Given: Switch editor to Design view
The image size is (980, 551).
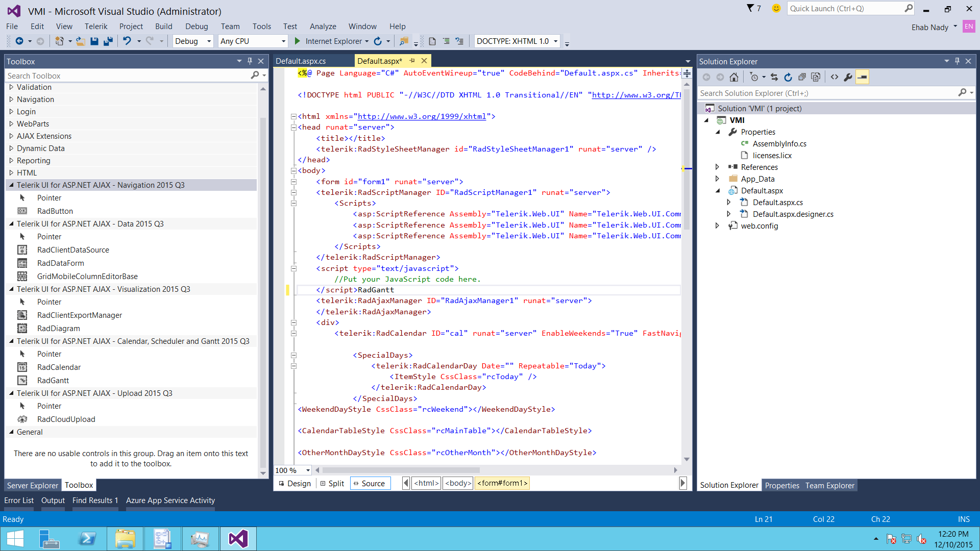Looking at the screenshot, I should point(295,484).
